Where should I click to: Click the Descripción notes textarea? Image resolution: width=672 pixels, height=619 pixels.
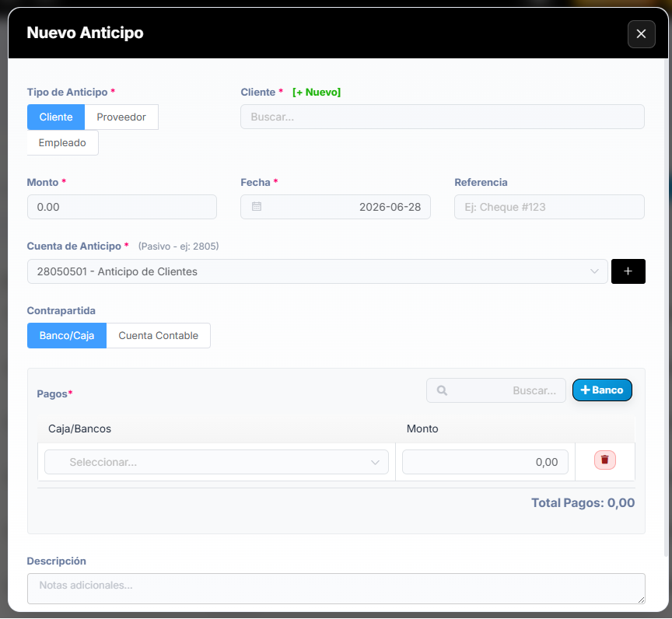pyautogui.click(x=336, y=588)
